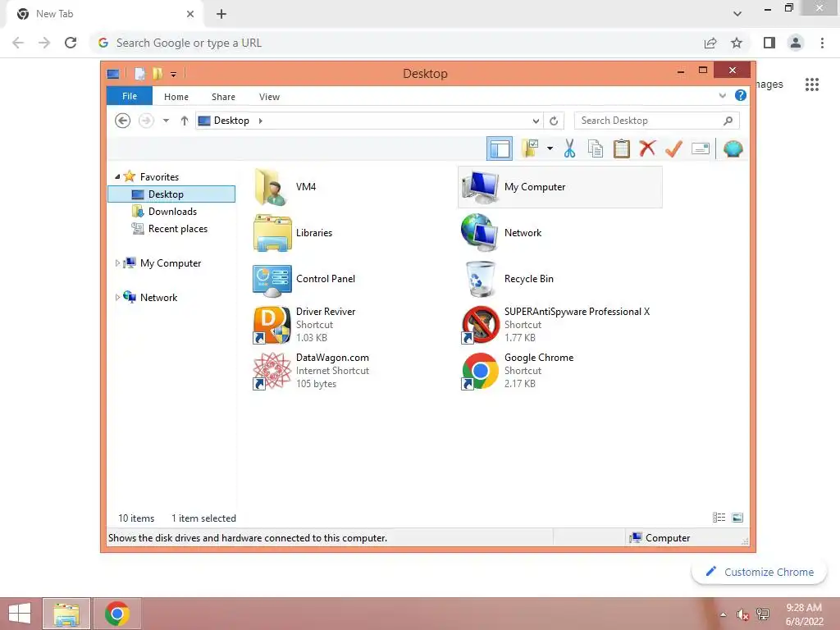The image size is (840, 630).
Task: Select the DataWagon.com internet shortcut
Action: 311,371
